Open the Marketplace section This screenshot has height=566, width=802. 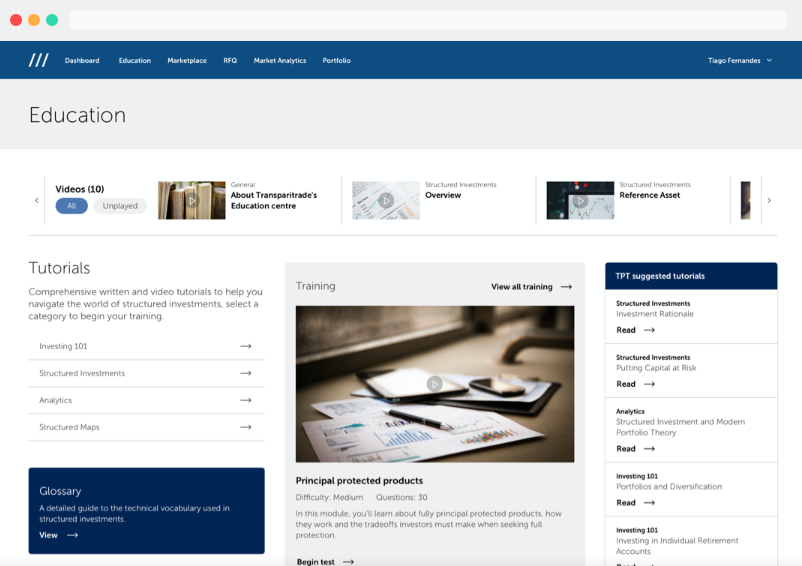point(187,60)
